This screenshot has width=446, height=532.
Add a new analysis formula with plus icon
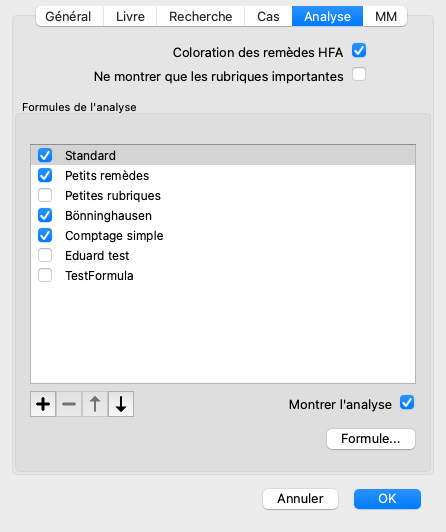pyautogui.click(x=43, y=404)
